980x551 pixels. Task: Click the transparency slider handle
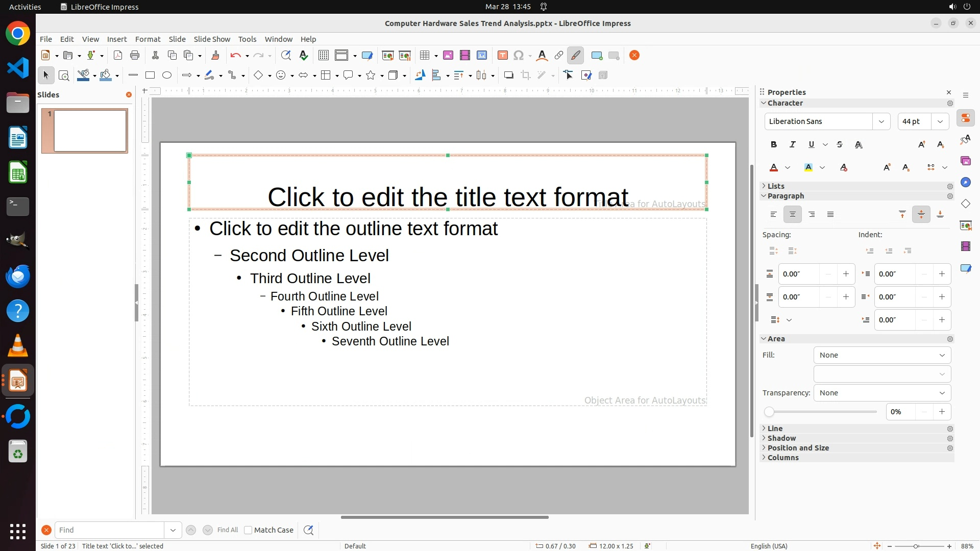click(x=769, y=412)
